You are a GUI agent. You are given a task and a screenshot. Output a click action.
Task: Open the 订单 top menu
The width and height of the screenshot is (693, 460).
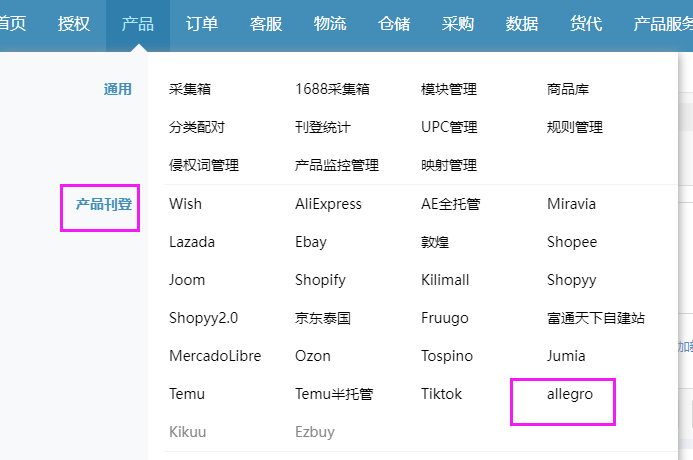coord(202,24)
